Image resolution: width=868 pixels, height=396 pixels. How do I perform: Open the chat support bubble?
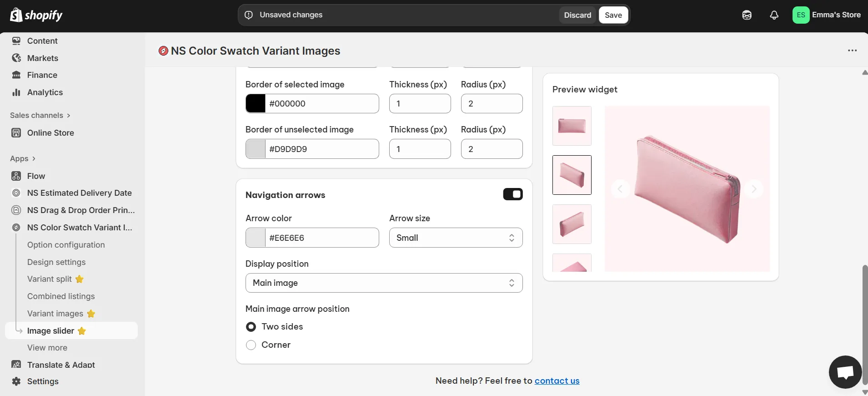845,372
